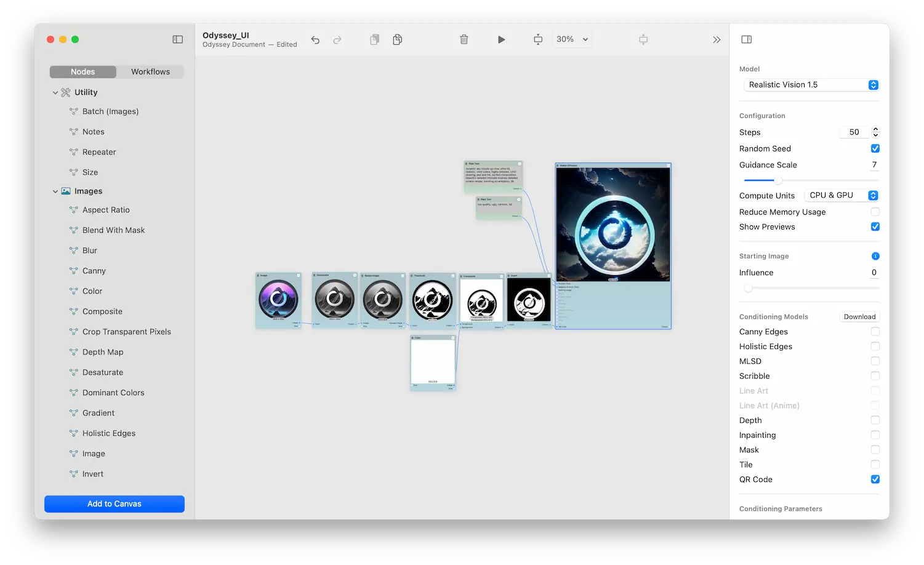This screenshot has width=924, height=565.
Task: Select the Blur node in the sidebar
Action: pyautogui.click(x=90, y=250)
